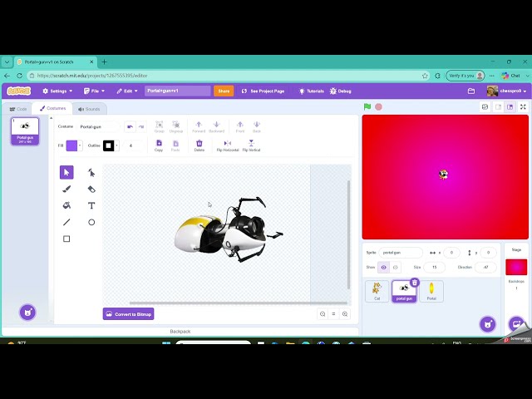Click Convert to Bitmap button
The height and width of the screenshot is (399, 532).
[128, 314]
